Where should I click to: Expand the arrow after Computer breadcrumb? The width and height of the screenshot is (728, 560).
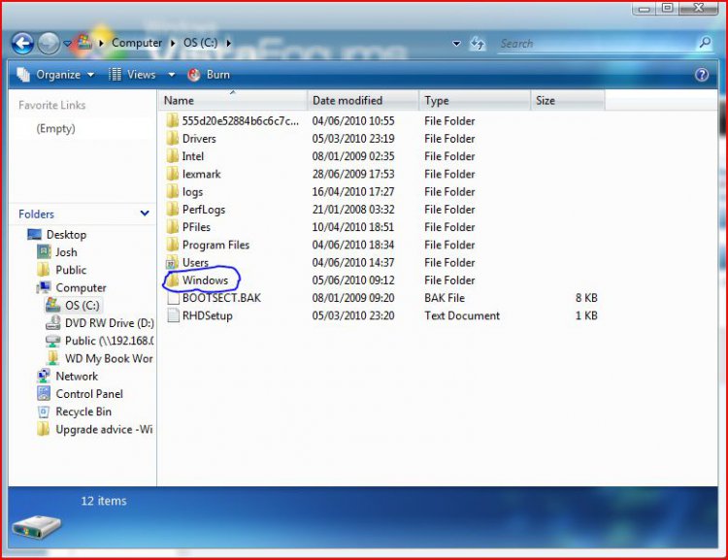[x=173, y=43]
